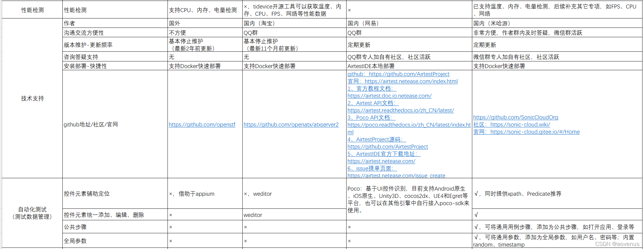Select the '沟通交流方便性' row label
The width and height of the screenshot is (644, 249).
pyautogui.click(x=115, y=33)
